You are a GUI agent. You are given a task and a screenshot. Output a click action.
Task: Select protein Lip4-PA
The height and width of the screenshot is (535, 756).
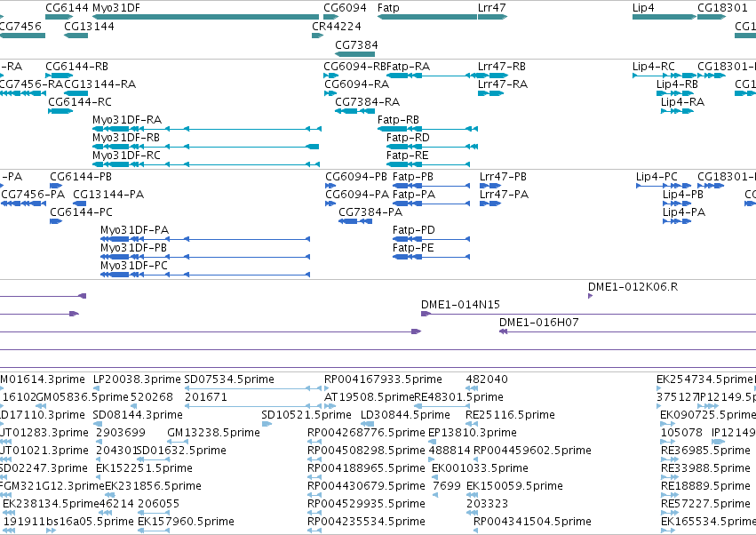(678, 221)
